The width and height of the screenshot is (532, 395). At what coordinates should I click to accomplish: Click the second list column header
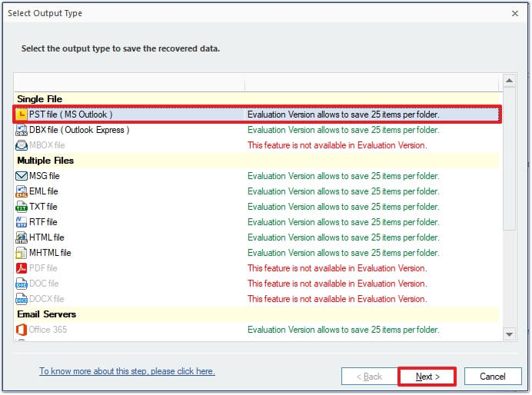tap(372, 82)
